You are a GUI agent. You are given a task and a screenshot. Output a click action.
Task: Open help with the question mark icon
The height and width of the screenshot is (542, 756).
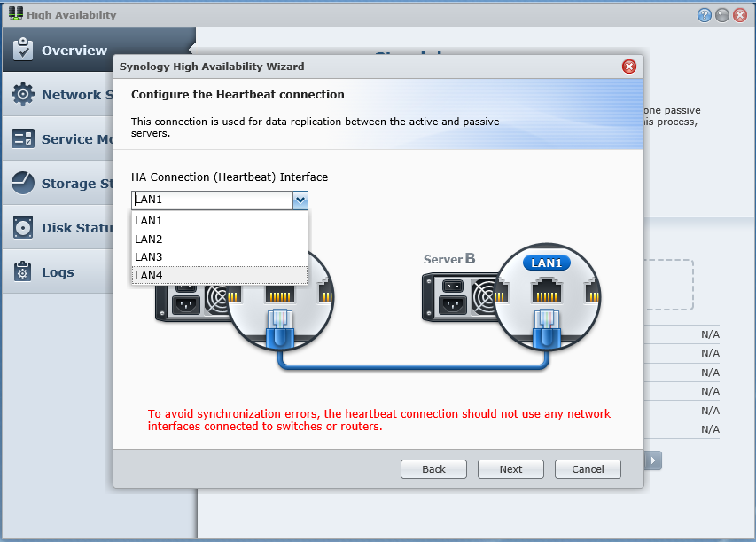coord(704,15)
